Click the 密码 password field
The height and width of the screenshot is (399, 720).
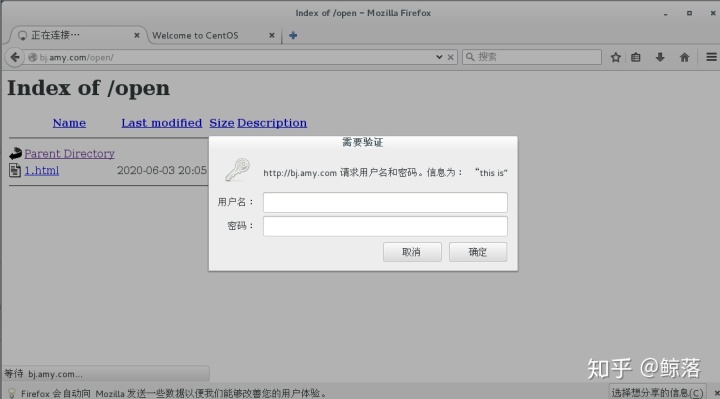[385, 226]
